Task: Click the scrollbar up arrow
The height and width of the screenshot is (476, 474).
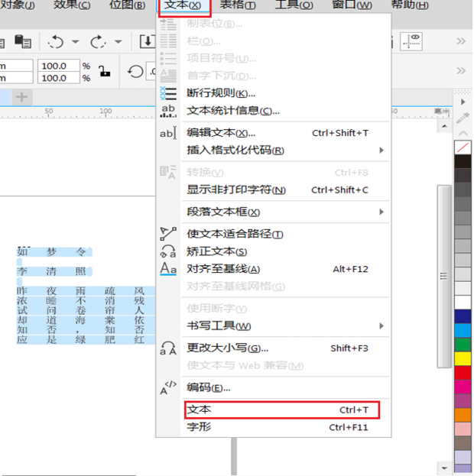Action: click(x=444, y=126)
